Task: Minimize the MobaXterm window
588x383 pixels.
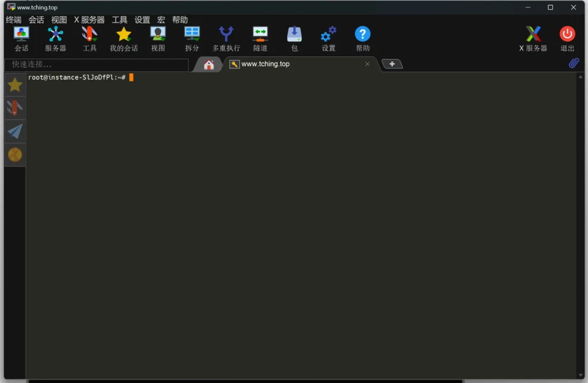Action: click(528, 7)
